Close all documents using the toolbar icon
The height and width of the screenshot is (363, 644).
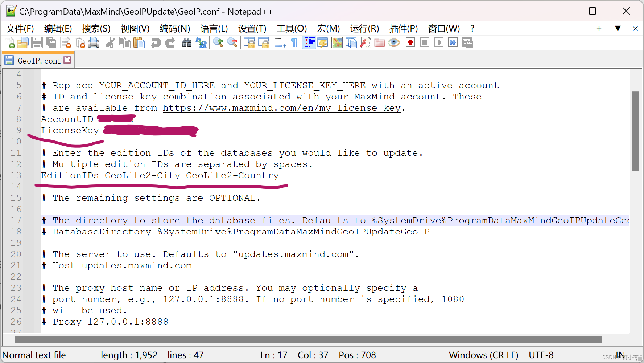79,43
